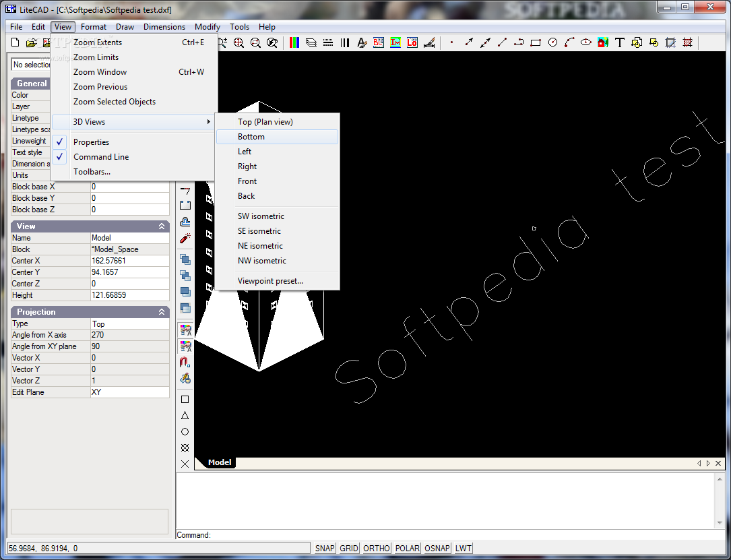731x560 pixels.
Task: Select the Point drawing tool
Action: 451,43
